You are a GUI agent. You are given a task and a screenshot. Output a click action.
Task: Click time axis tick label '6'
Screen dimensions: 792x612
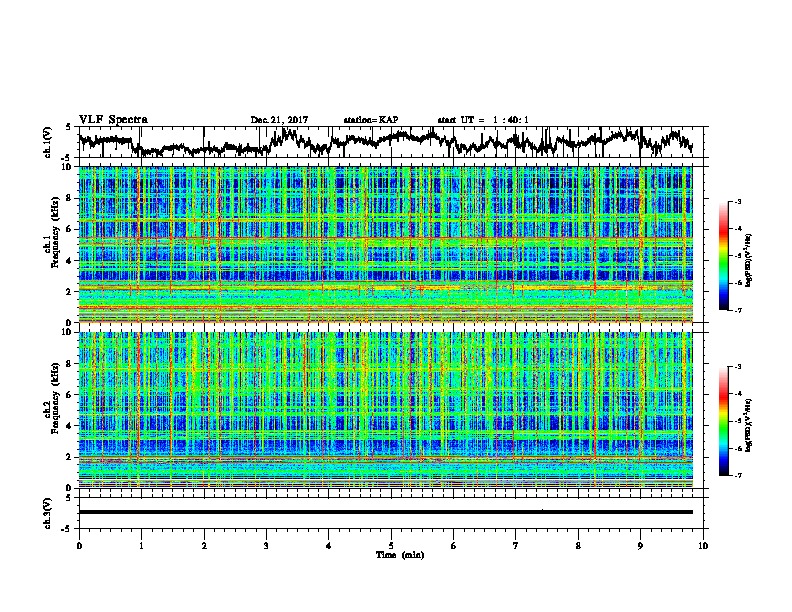[x=454, y=546]
